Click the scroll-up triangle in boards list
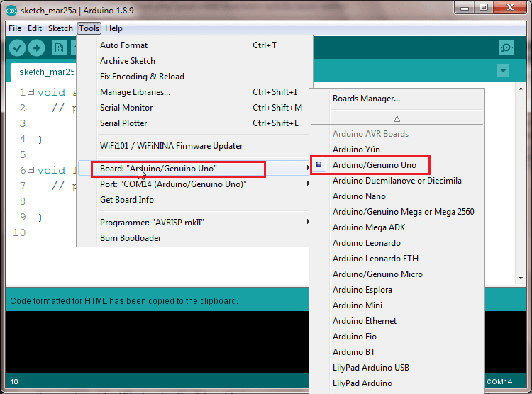Viewport: 532px width, 394px height. [x=397, y=118]
